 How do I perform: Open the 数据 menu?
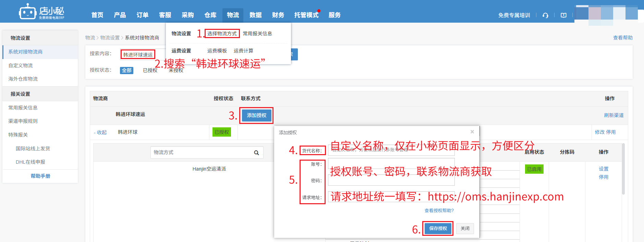point(256,15)
